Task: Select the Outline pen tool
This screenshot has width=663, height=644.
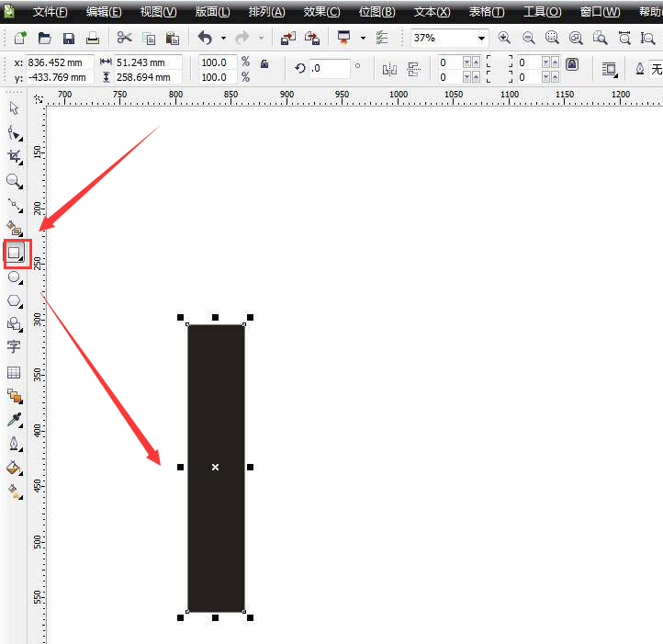Action: (15, 444)
